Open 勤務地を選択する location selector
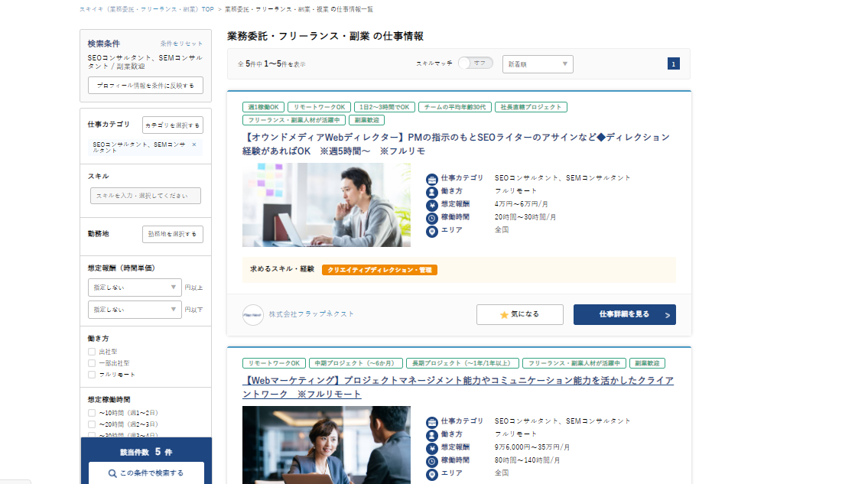The height and width of the screenshot is (484, 868). (173, 234)
